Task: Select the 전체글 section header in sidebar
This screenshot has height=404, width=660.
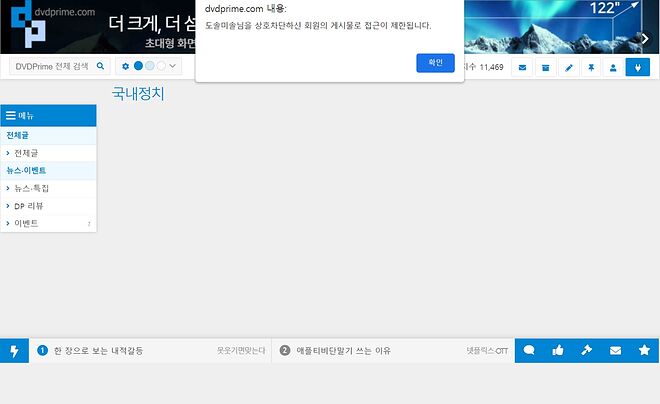Action: coord(48,135)
